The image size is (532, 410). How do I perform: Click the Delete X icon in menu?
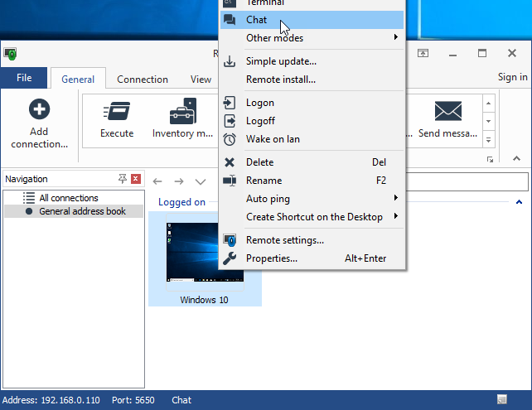(230, 162)
